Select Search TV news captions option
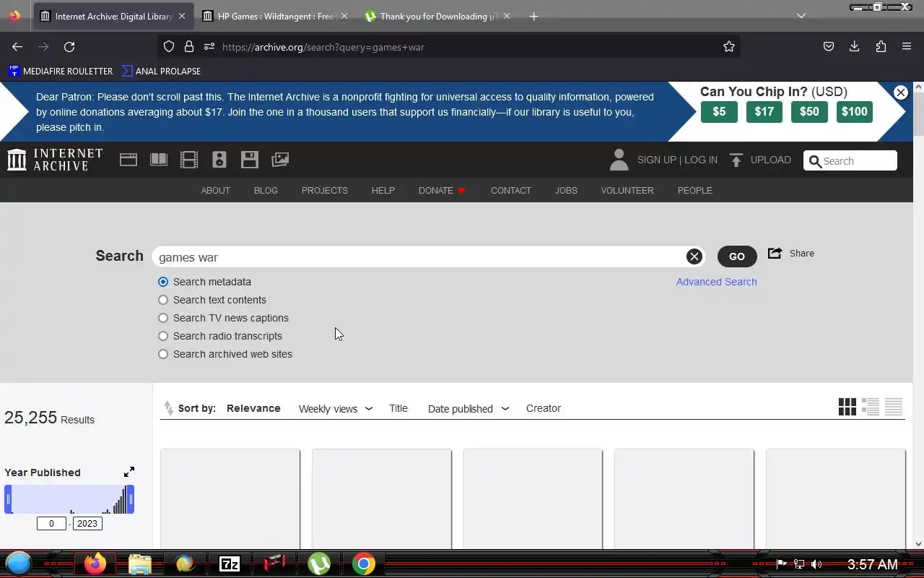Image resolution: width=924 pixels, height=578 pixels. [163, 318]
